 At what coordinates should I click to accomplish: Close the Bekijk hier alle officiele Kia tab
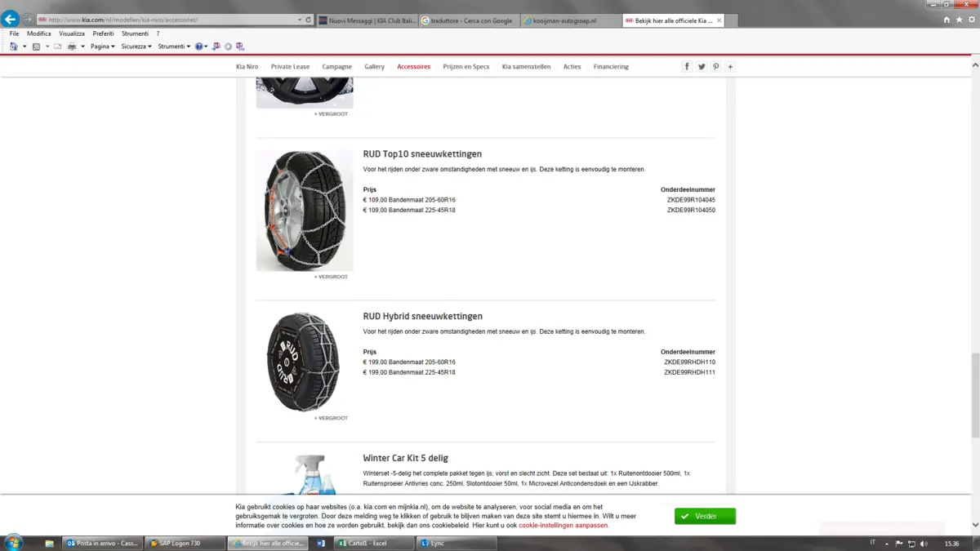pos(719,20)
